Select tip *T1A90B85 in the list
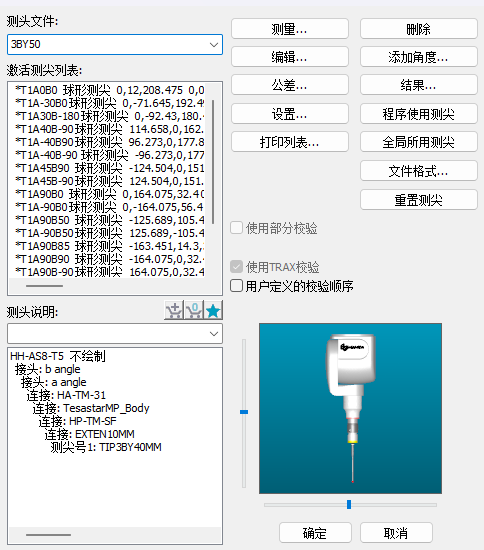The width and height of the screenshot is (484, 550). pos(109,246)
